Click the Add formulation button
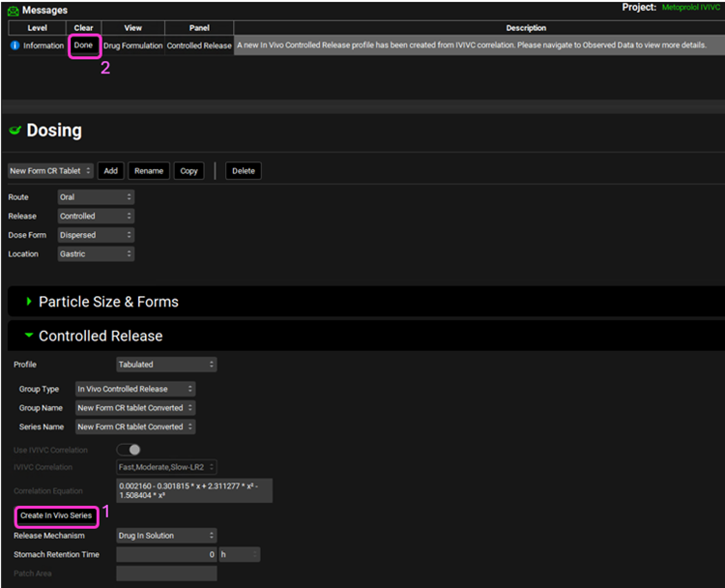Image resolution: width=725 pixels, height=588 pixels. (111, 171)
